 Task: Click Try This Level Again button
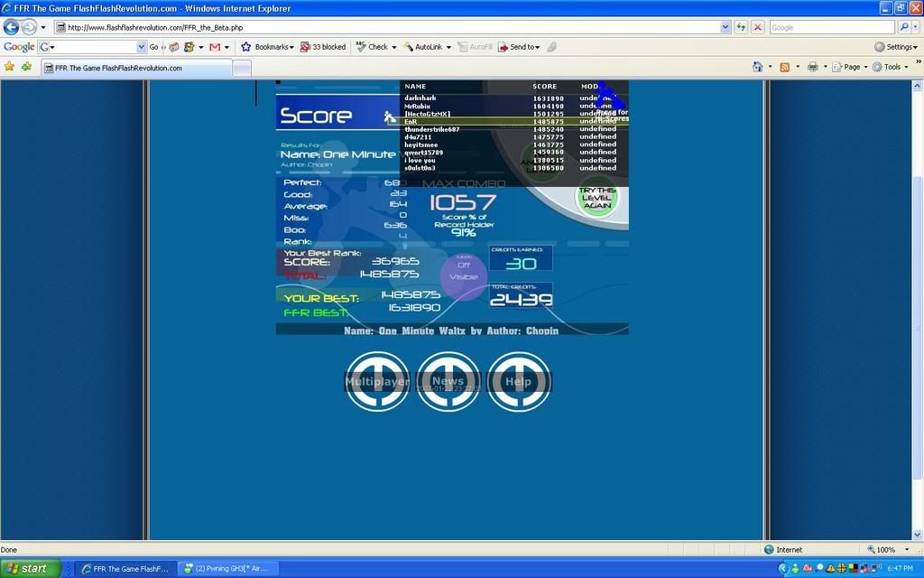tap(596, 198)
